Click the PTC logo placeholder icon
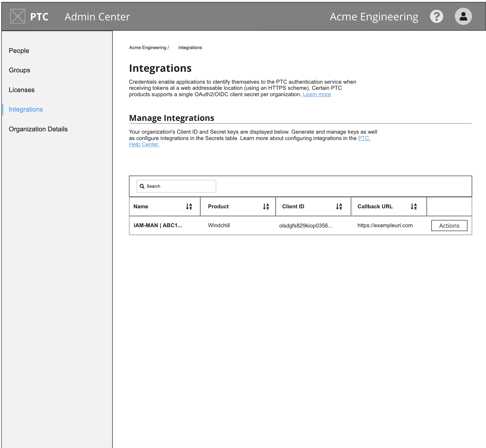 (17, 16)
